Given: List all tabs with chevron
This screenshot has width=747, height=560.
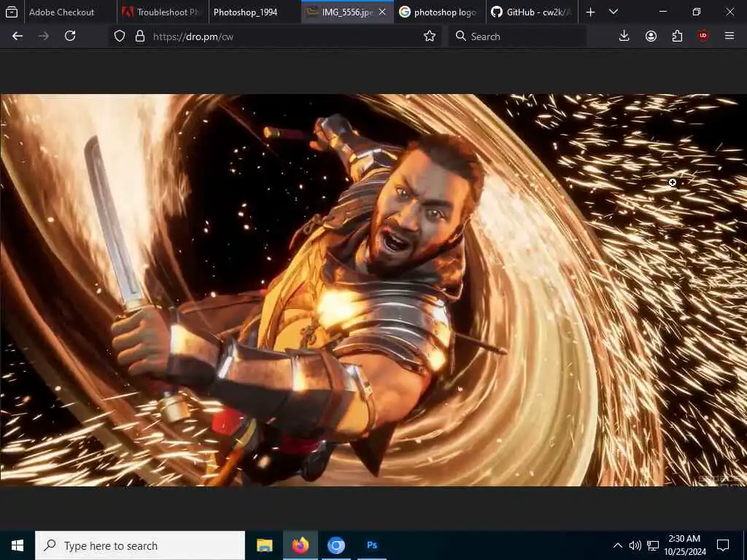Looking at the screenshot, I should pyautogui.click(x=614, y=12).
